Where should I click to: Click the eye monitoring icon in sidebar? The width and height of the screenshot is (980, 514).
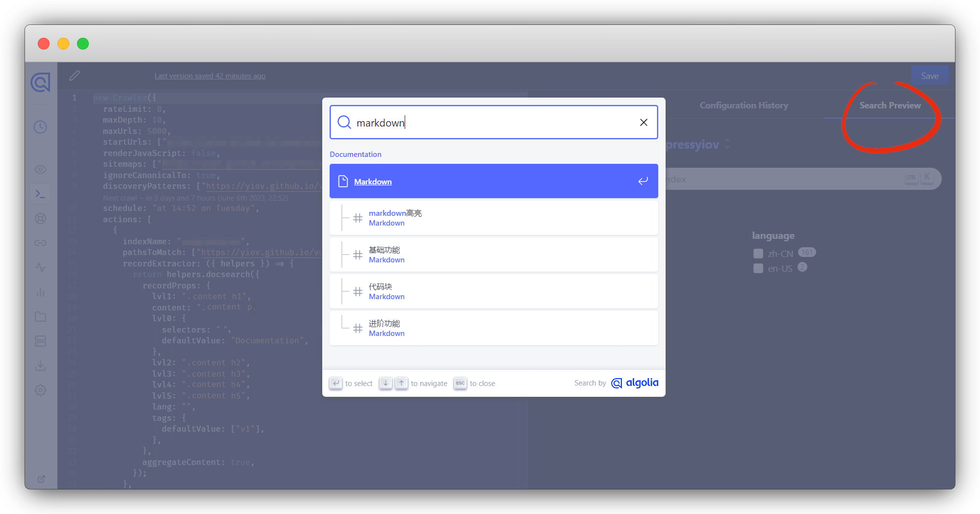40,170
